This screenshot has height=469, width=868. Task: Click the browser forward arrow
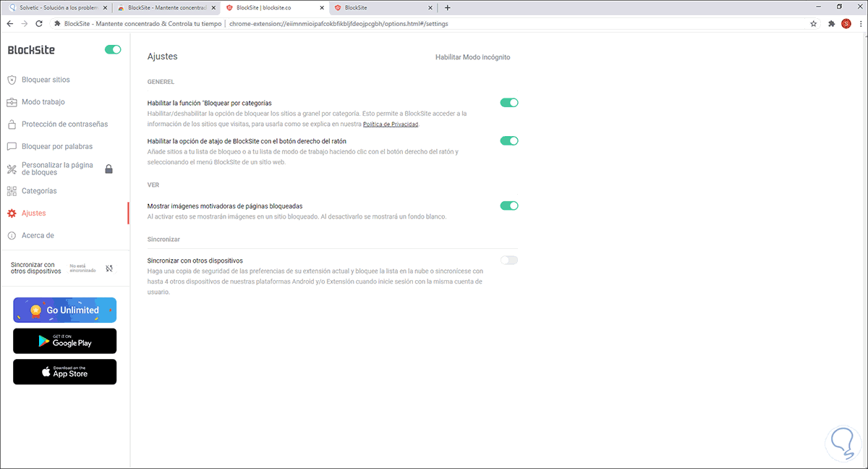coord(25,23)
